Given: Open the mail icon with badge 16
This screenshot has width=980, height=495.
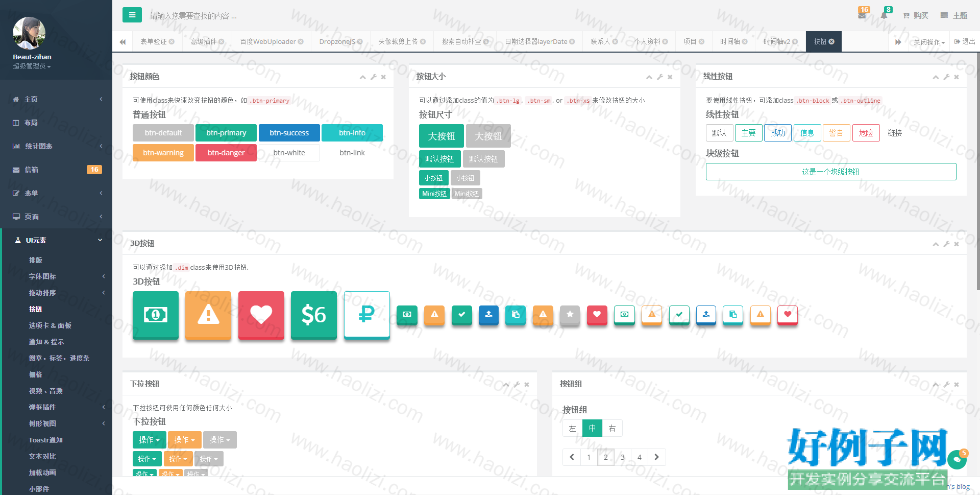Looking at the screenshot, I should [x=862, y=14].
